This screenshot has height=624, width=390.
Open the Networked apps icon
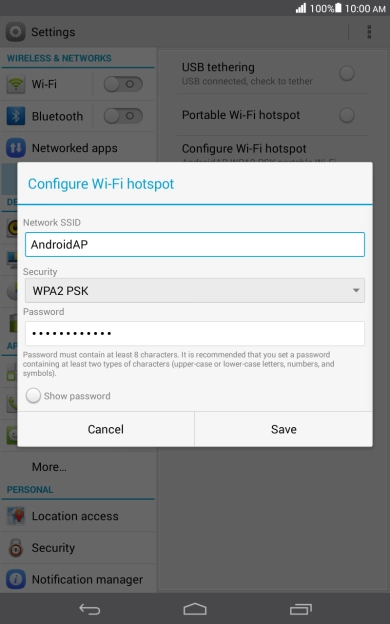click(16, 148)
